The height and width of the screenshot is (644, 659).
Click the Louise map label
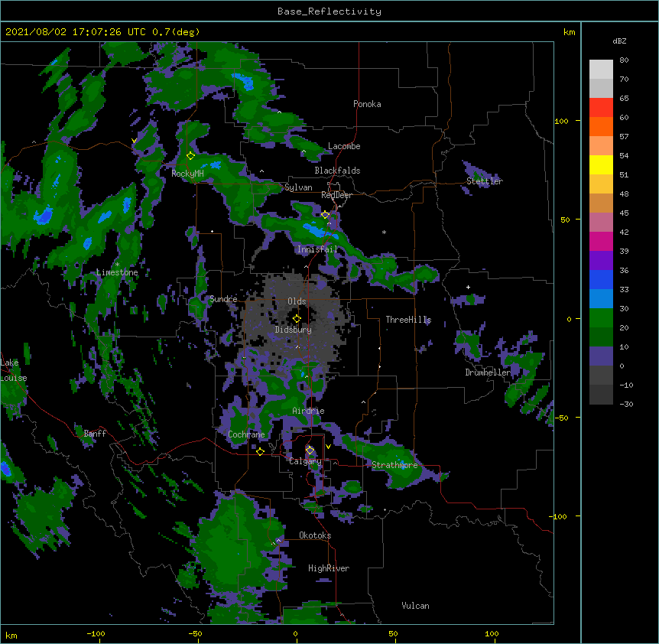[14, 378]
